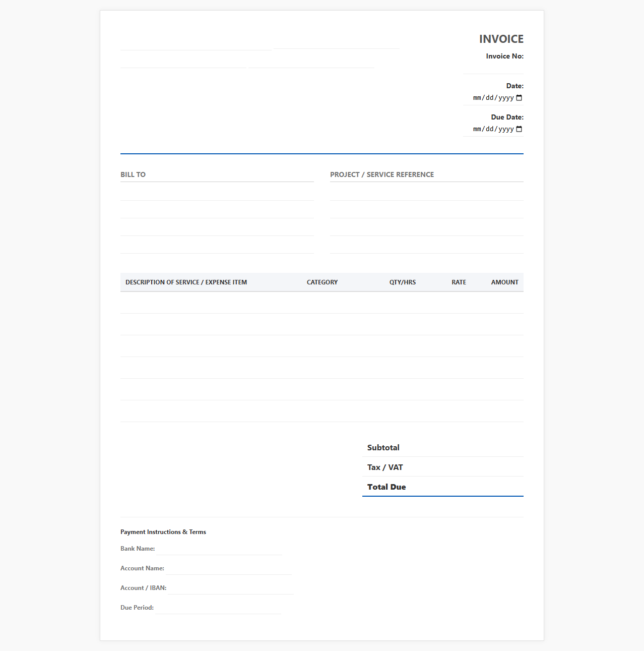Click the 'Account Name:' label

coord(142,568)
